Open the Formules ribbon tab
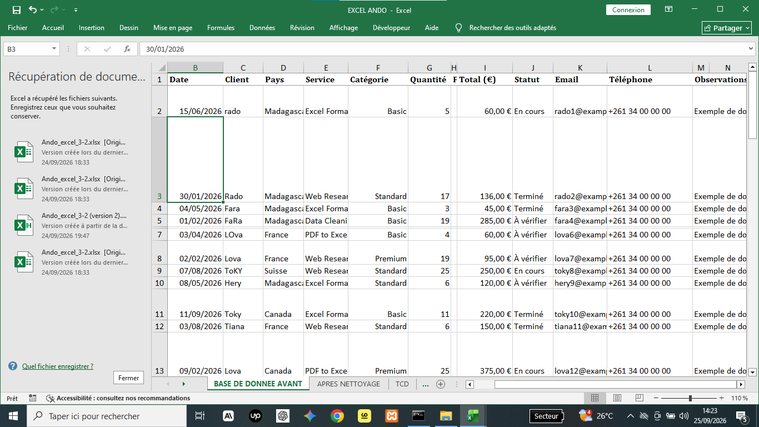 pyautogui.click(x=221, y=28)
